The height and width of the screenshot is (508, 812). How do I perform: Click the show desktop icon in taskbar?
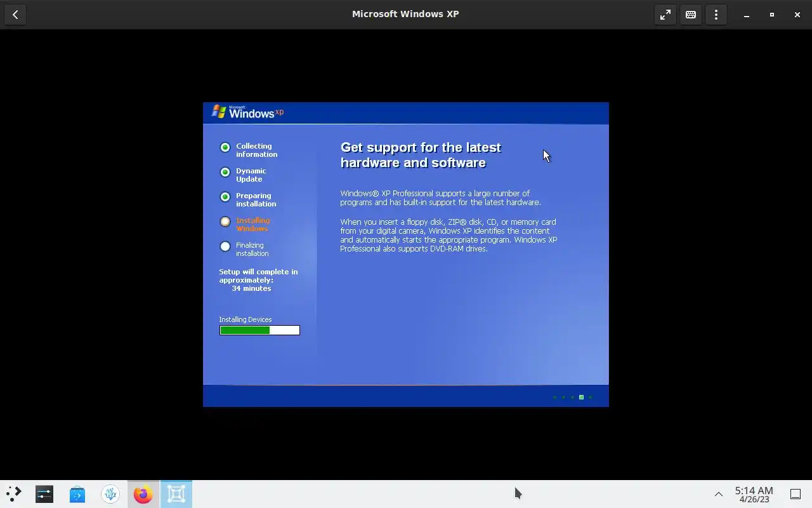(796, 494)
